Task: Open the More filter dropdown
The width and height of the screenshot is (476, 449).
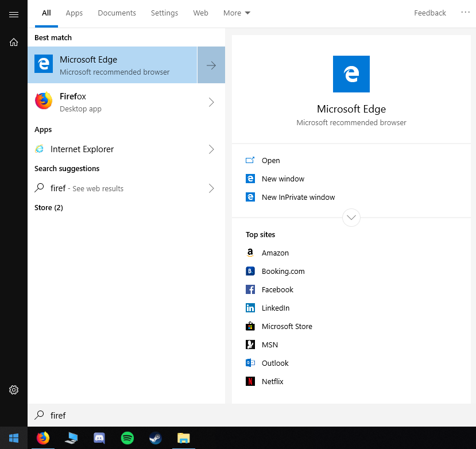Action: 237,13
